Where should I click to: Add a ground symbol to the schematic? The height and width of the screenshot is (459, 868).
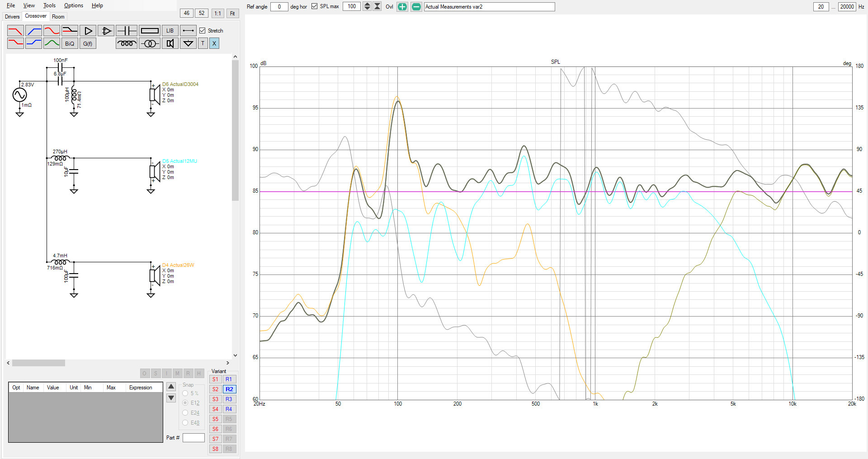(188, 43)
